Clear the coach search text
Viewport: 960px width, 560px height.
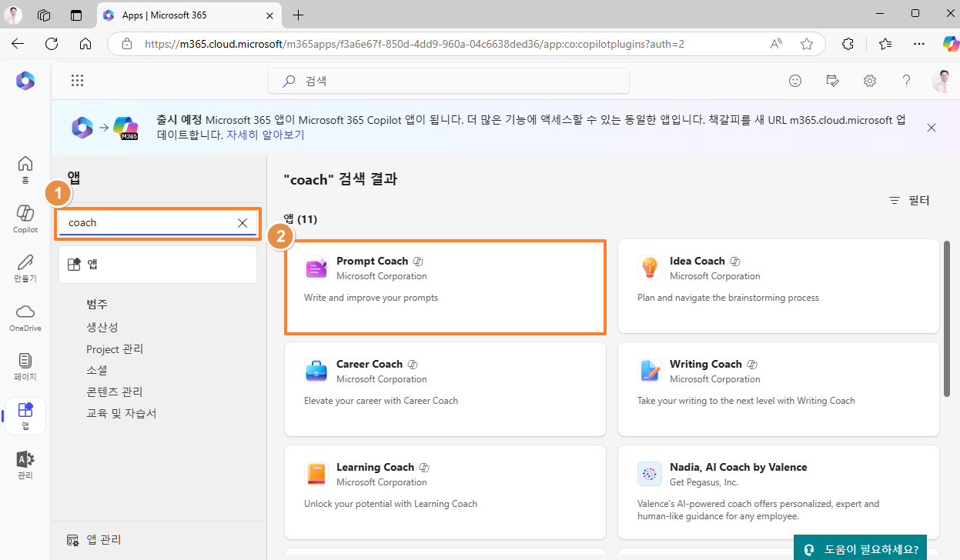pos(242,222)
